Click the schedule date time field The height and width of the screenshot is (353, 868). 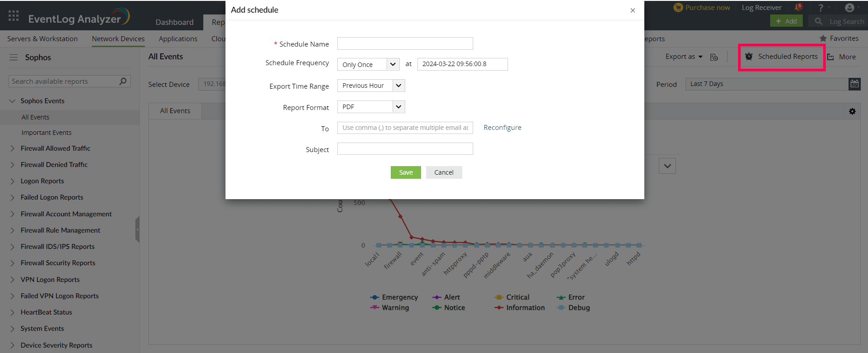[x=463, y=64]
